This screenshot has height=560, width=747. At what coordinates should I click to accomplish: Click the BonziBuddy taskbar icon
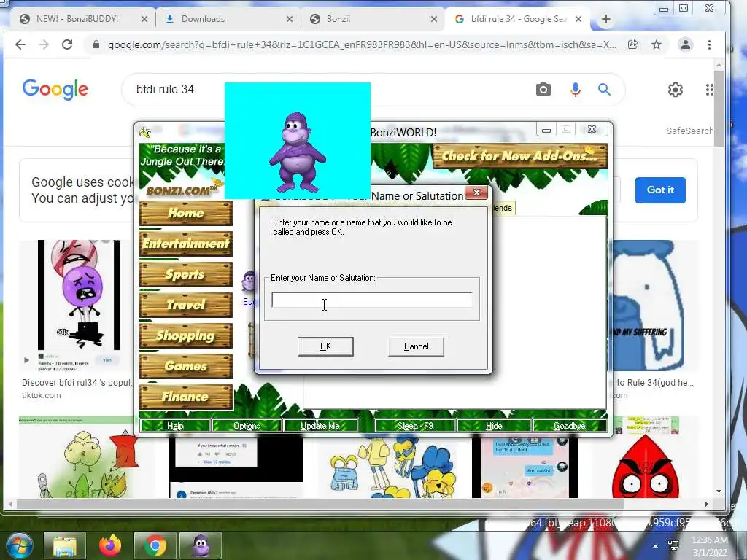(201, 545)
